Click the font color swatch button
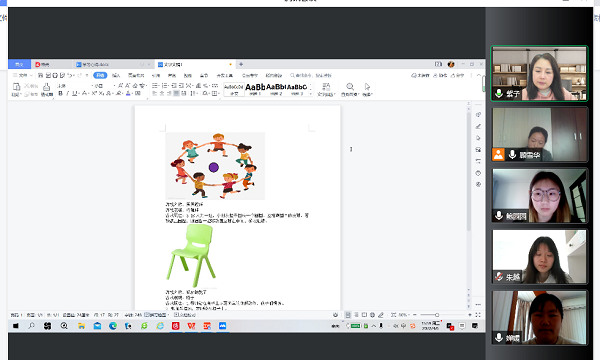This screenshot has width=600, height=360. (x=128, y=93)
